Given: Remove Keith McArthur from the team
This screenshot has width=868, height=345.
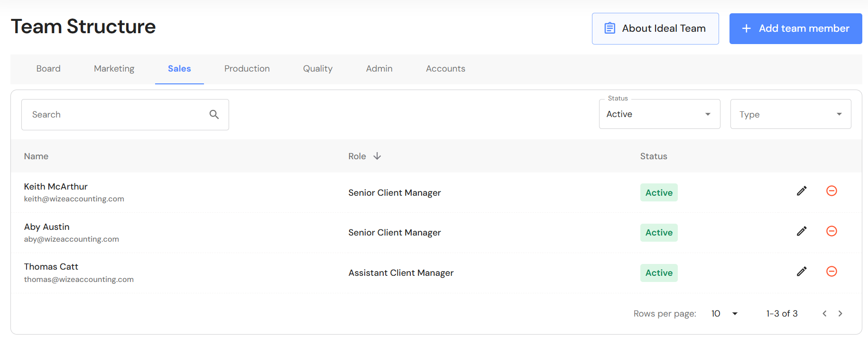Looking at the screenshot, I should click(x=831, y=191).
